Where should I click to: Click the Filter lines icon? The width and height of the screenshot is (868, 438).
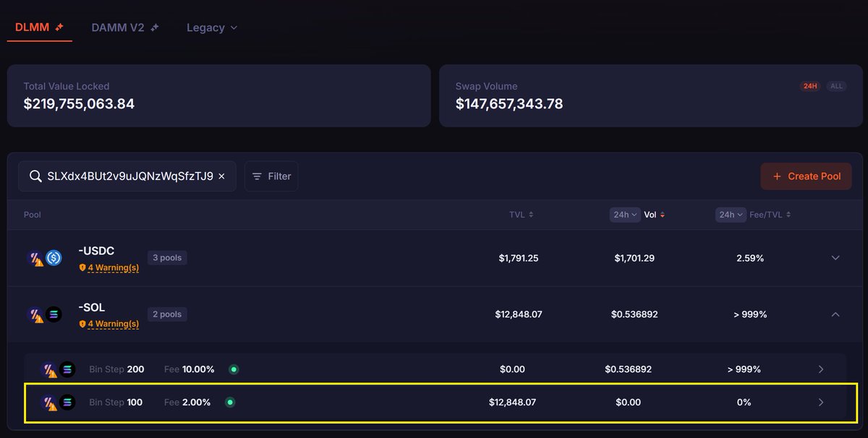[x=258, y=176]
